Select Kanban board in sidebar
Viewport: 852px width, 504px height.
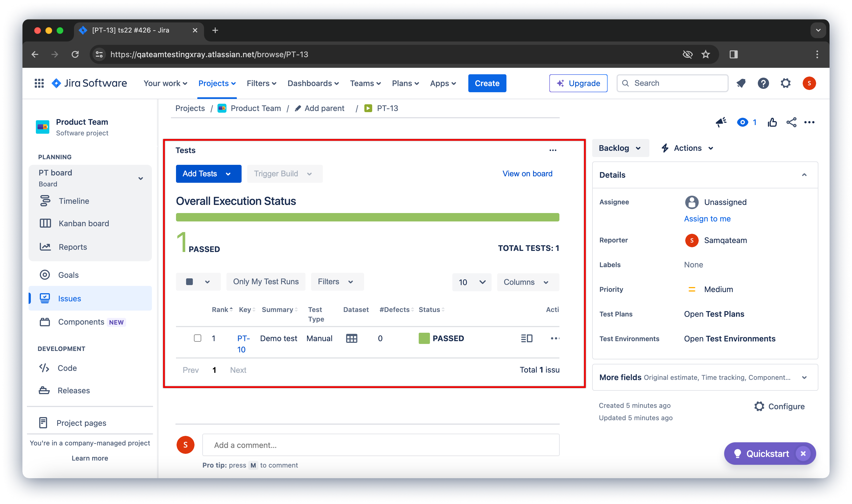coord(84,223)
